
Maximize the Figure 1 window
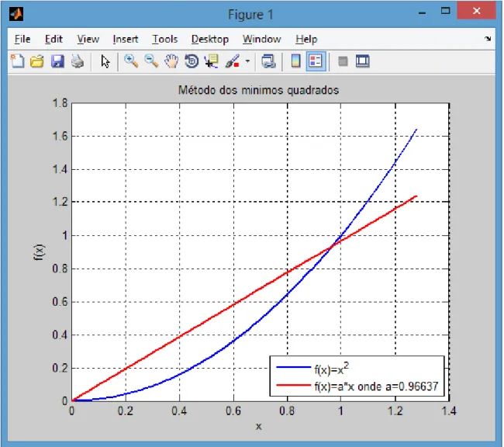click(x=446, y=12)
